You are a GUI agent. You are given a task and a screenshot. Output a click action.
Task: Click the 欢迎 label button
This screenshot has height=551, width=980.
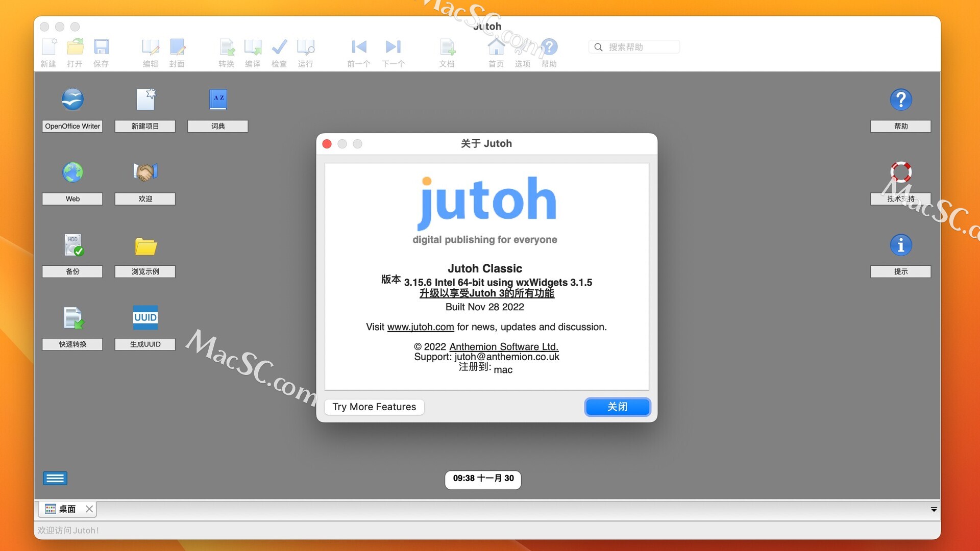[x=145, y=199]
